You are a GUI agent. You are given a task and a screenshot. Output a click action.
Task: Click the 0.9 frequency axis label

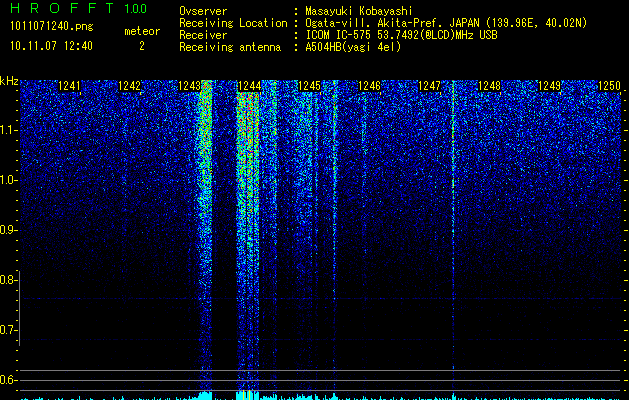pos(8,230)
